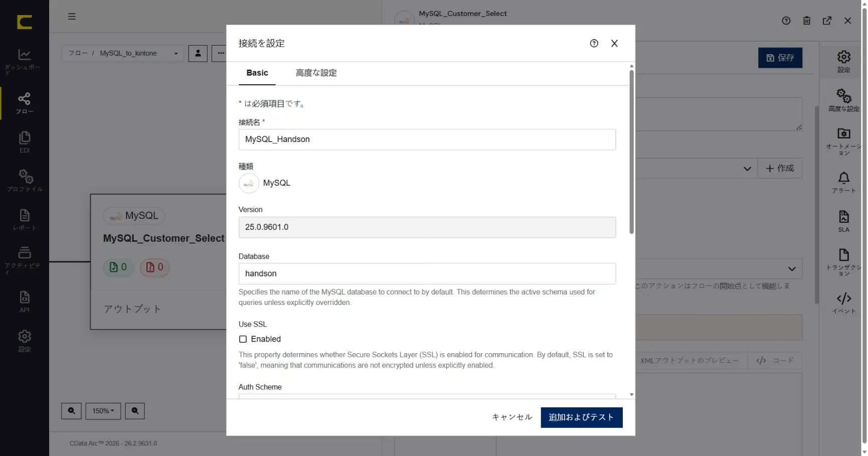Click the 追加およびテスト button
Screen dimensions: 868x456
[581, 418]
